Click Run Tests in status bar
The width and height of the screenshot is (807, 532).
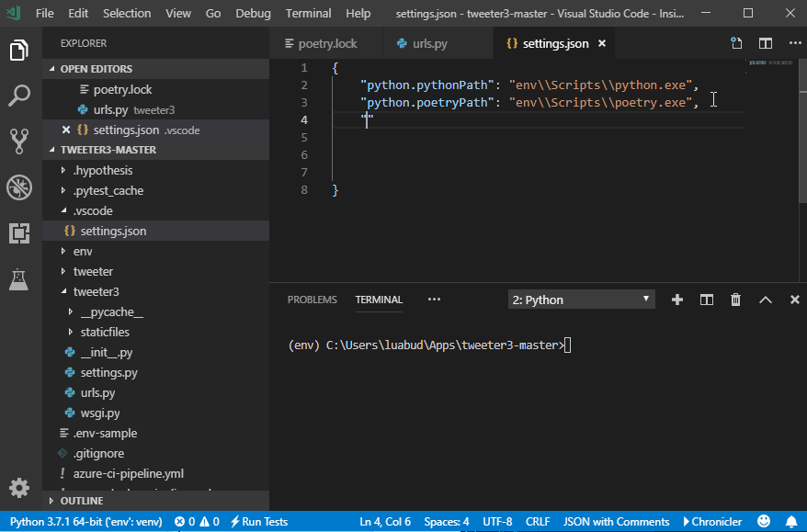tap(259, 522)
